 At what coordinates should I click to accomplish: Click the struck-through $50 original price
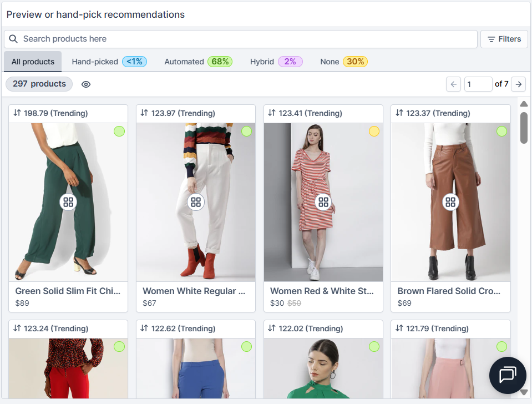294,303
